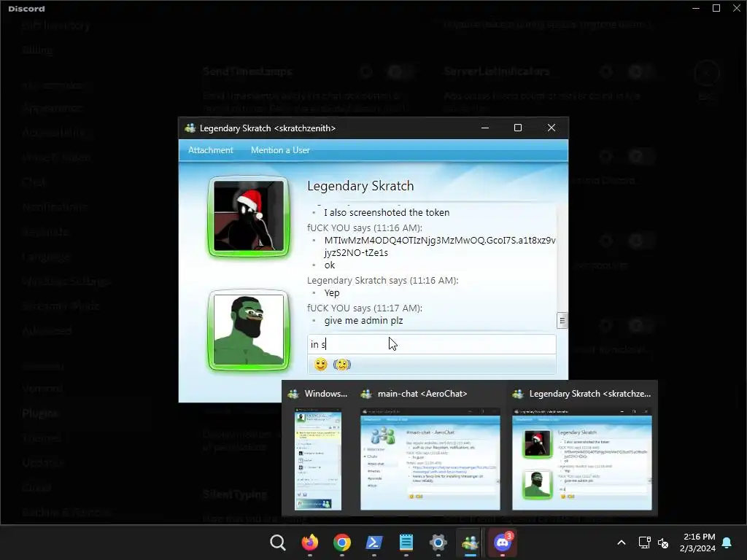Expand the hidden system tray icons chevron
The image size is (747, 560).
pyautogui.click(x=622, y=542)
